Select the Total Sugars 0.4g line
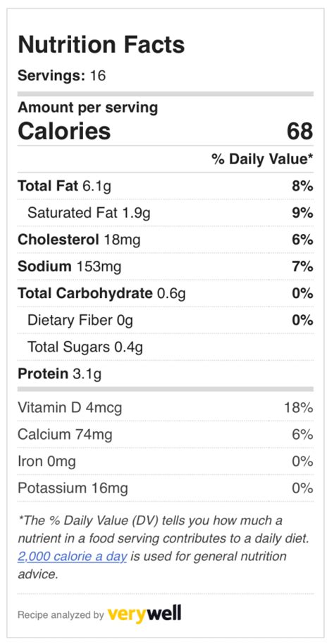334x644 pixels. point(85,347)
